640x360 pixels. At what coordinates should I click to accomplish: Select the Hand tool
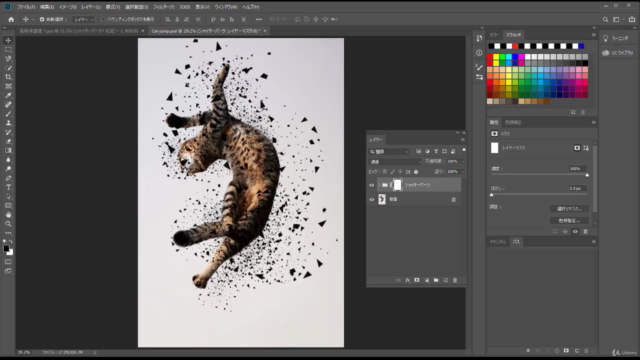(8, 215)
